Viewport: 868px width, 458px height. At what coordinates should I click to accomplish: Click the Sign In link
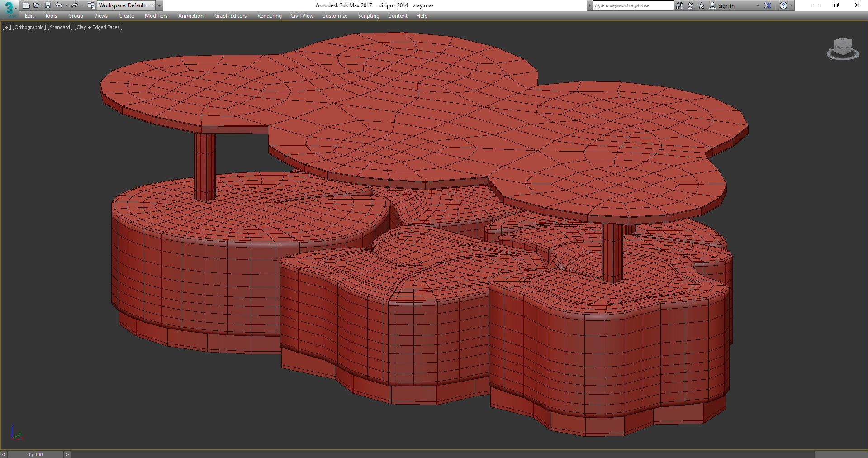726,6
